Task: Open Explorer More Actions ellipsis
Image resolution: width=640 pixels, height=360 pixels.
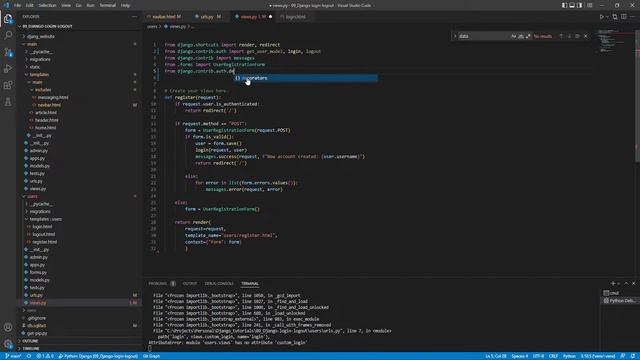Action: (134, 17)
